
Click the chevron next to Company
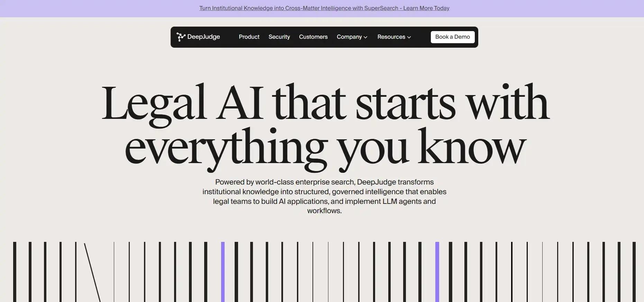(365, 37)
